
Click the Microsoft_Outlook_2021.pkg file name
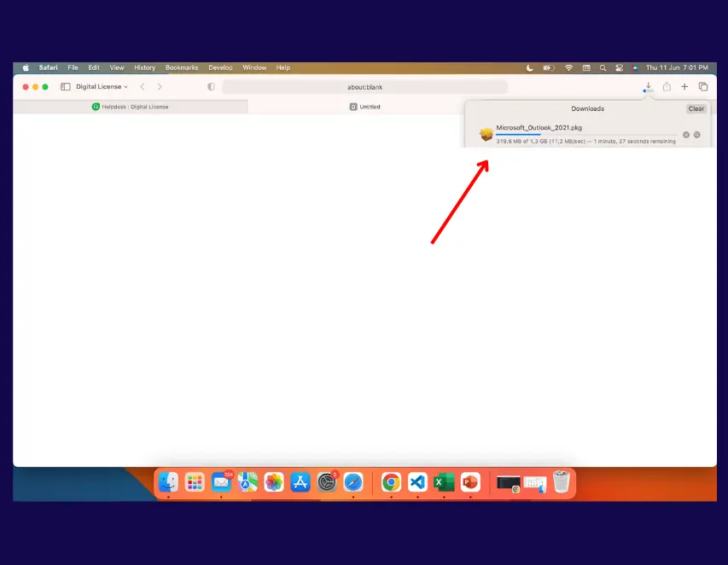539,128
